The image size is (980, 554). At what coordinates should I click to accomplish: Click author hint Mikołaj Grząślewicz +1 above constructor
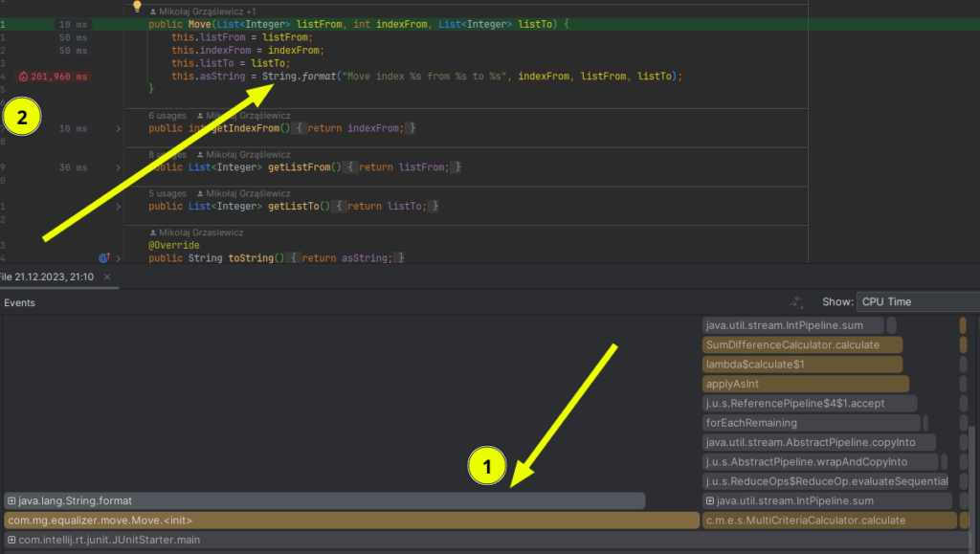[203, 11]
